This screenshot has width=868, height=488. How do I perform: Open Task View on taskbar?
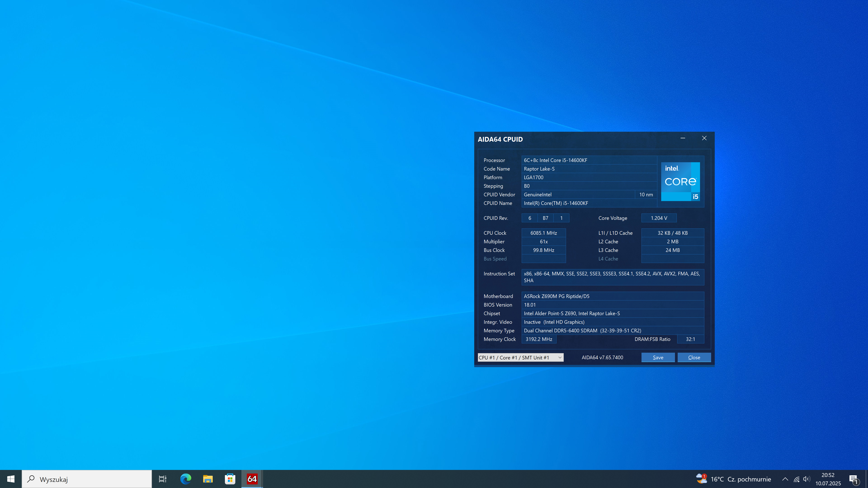click(163, 479)
